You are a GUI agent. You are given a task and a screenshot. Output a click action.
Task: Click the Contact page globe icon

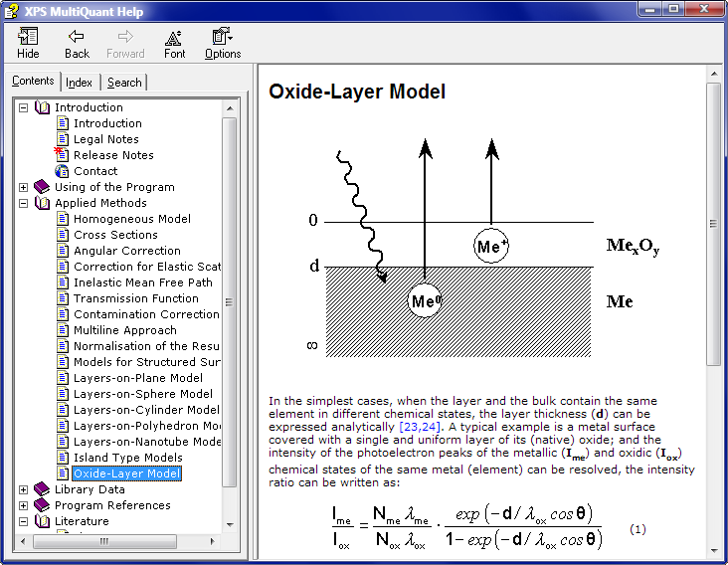(x=63, y=171)
